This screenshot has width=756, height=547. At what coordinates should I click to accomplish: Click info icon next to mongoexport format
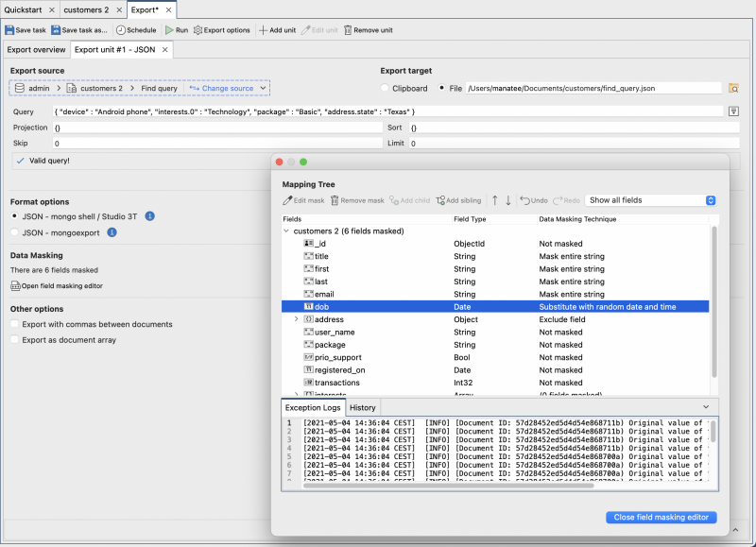click(x=112, y=232)
